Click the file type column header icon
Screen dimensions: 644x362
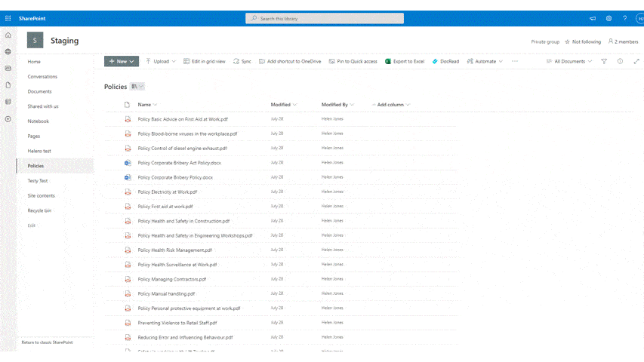coord(127,105)
